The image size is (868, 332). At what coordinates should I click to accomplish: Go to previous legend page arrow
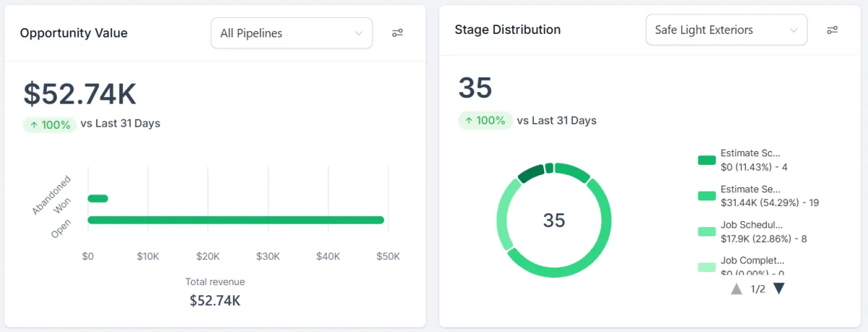[x=736, y=289]
